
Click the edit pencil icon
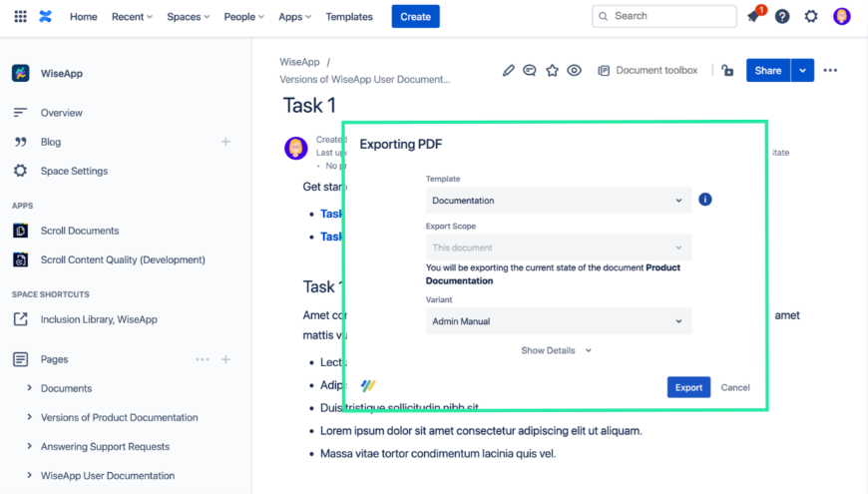click(x=508, y=70)
